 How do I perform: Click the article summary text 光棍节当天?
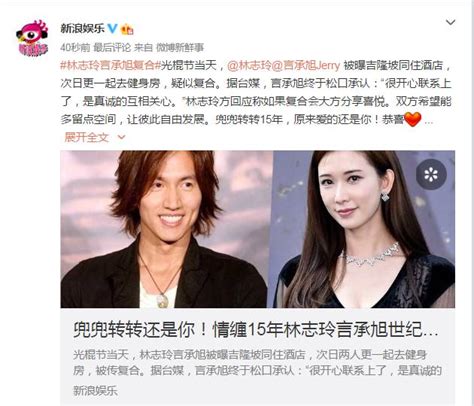[257, 362]
